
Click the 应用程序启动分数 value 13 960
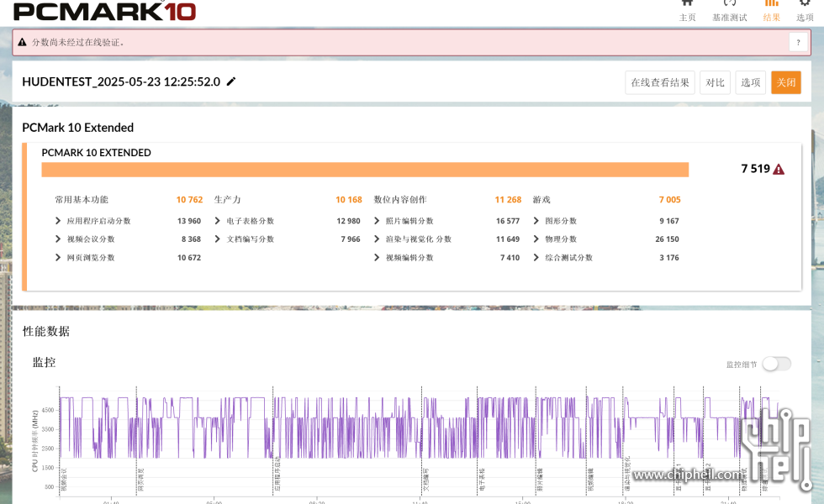point(189,221)
